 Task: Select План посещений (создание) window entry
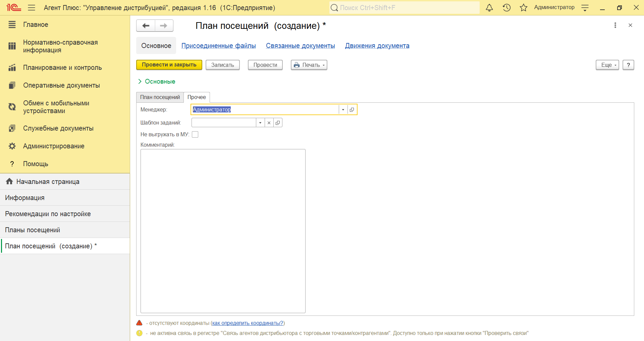coord(65,246)
